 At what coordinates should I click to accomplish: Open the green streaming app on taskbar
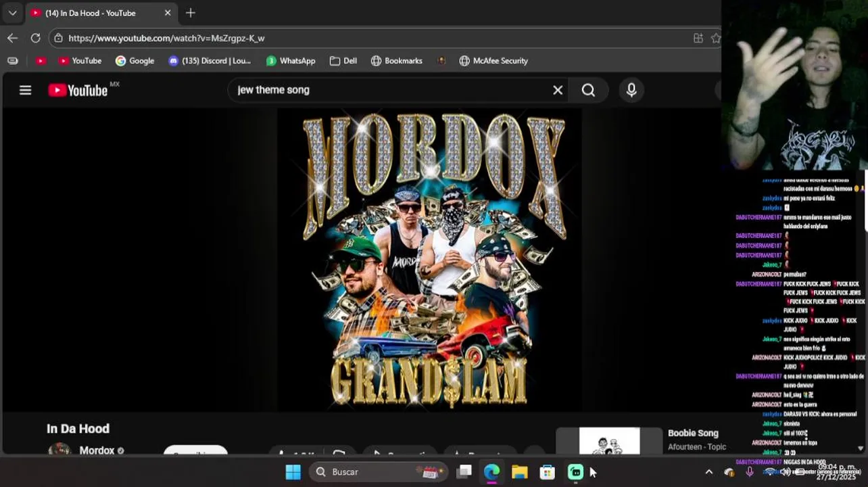(575, 472)
